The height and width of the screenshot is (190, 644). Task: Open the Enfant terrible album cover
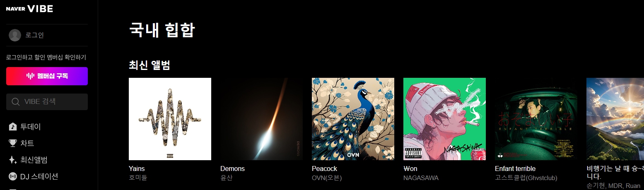[536, 119]
